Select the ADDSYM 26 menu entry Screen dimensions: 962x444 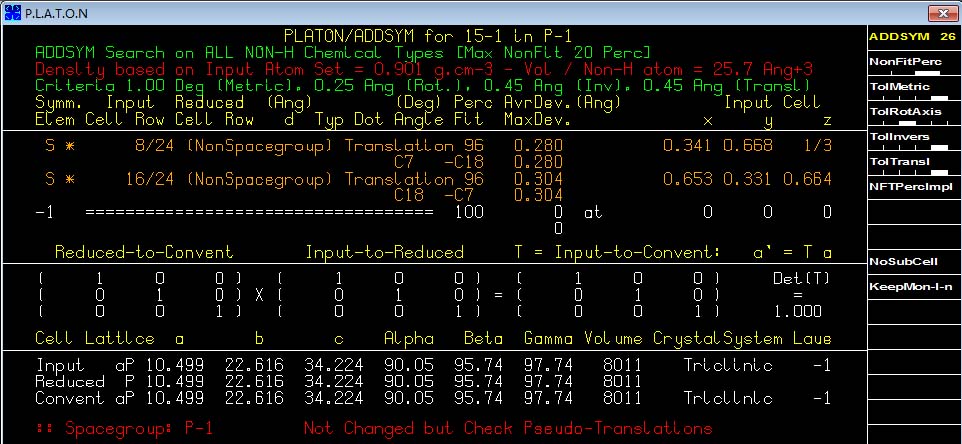[912, 37]
